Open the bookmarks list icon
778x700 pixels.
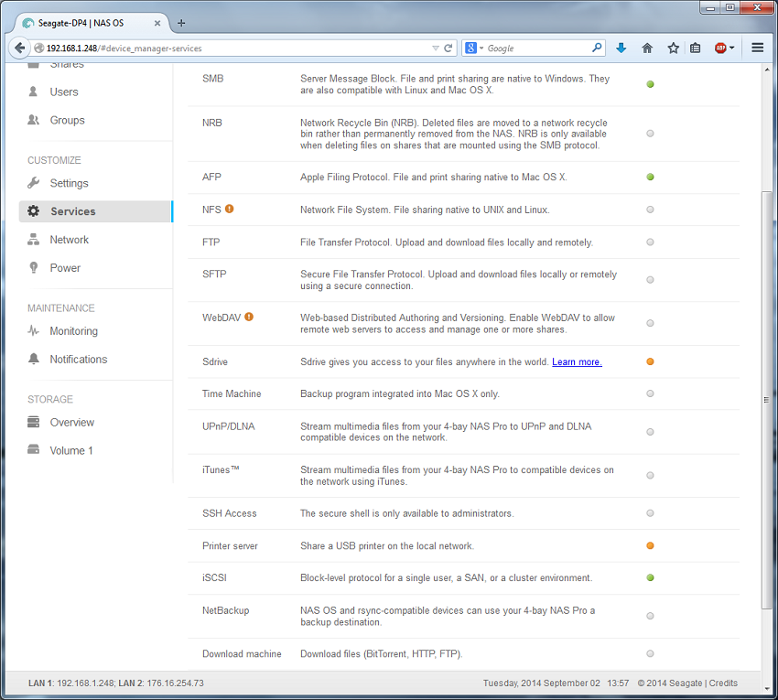click(x=695, y=48)
